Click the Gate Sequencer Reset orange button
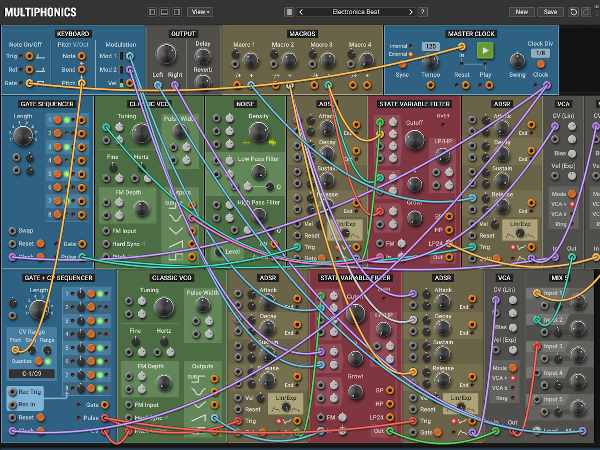 pyautogui.click(x=41, y=243)
